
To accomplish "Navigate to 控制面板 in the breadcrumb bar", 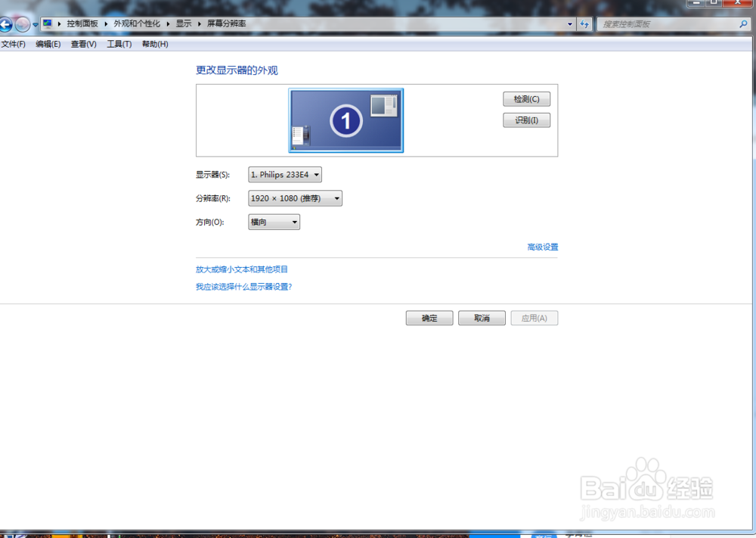I will [x=83, y=23].
